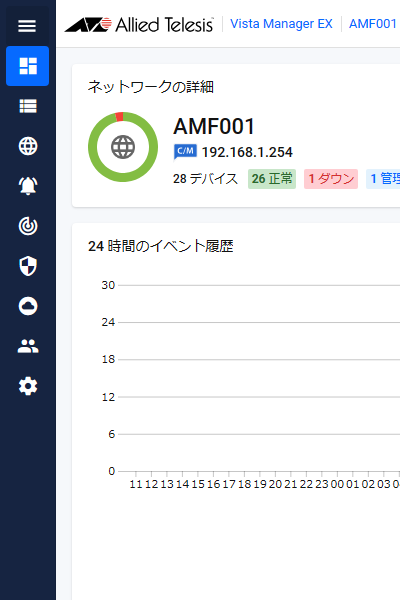Toggle the hamburger menu in the sidebar
The image size is (400, 600).
tap(27, 26)
